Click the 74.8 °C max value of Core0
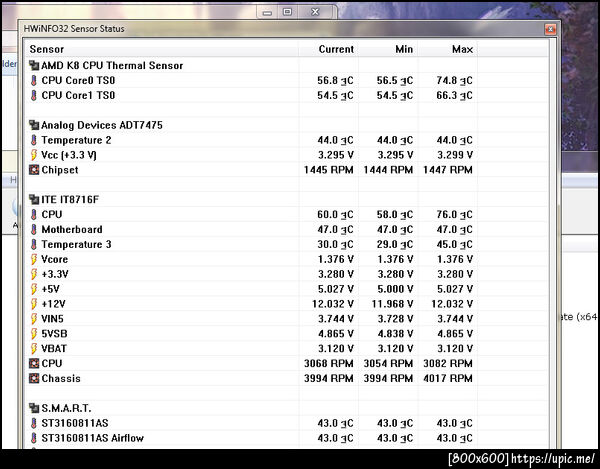Viewport: 600px width, 469px height. (454, 80)
